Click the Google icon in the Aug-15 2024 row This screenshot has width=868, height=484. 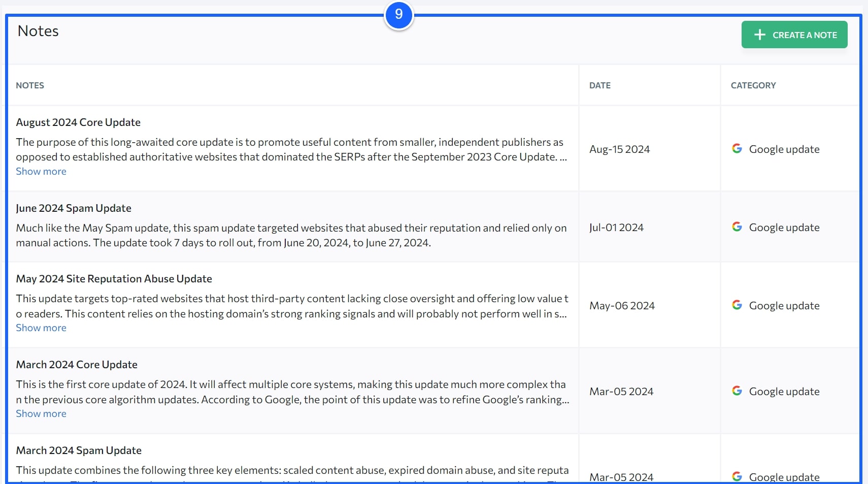737,148
